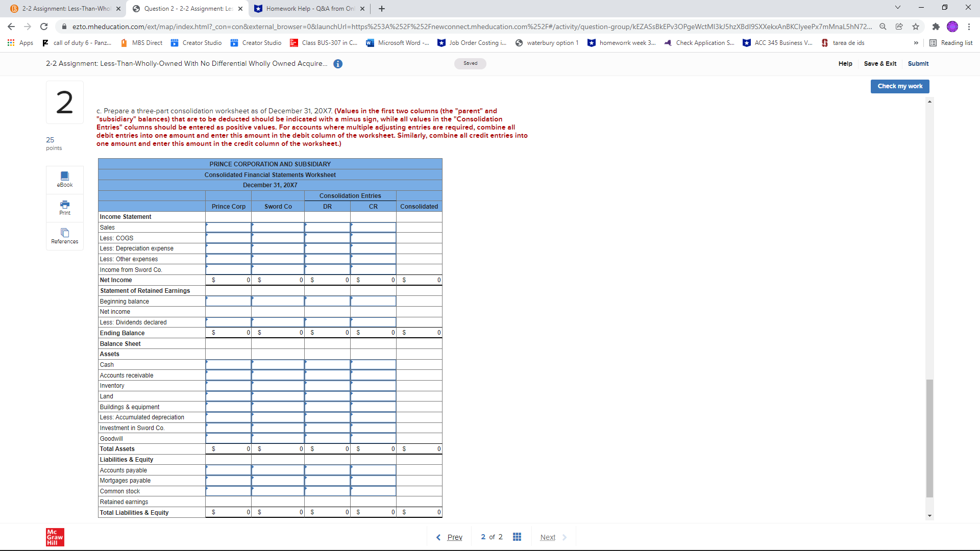Click the Save & Exit button
980x551 pixels.
click(x=880, y=64)
